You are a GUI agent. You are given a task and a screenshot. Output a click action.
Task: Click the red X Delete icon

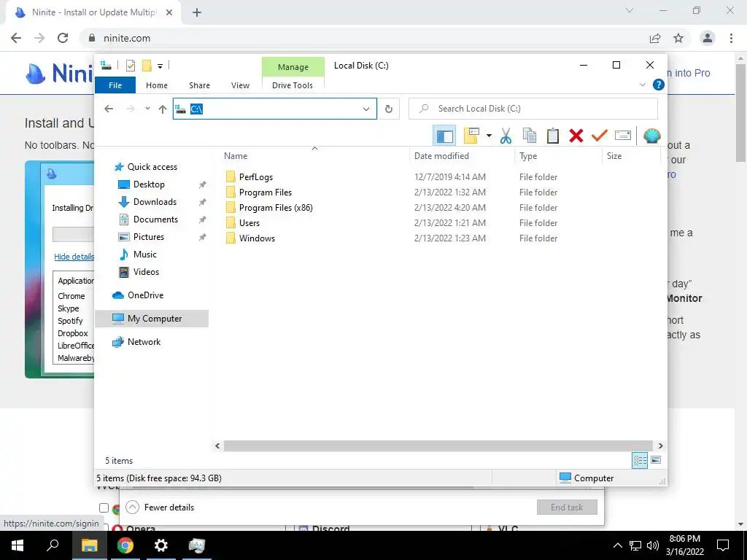coord(576,136)
